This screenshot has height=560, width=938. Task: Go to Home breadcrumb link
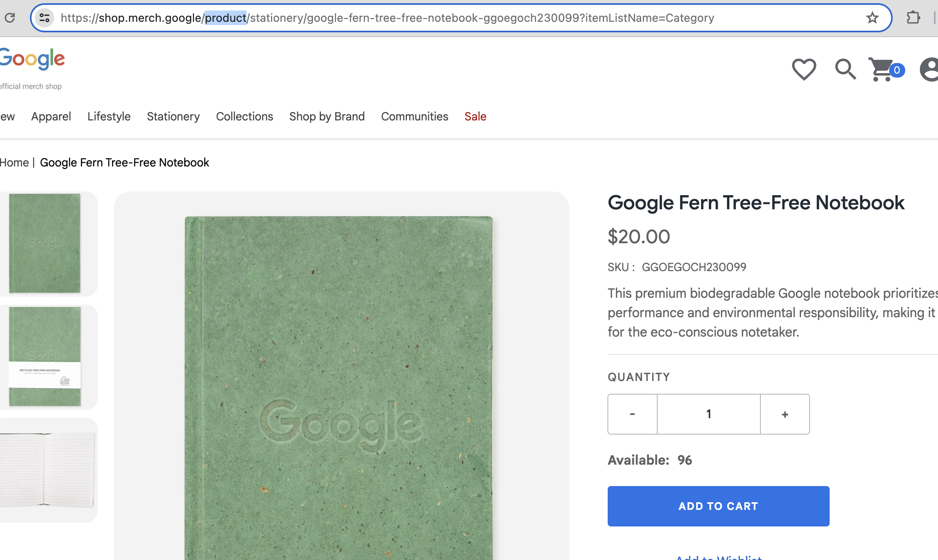coord(14,162)
